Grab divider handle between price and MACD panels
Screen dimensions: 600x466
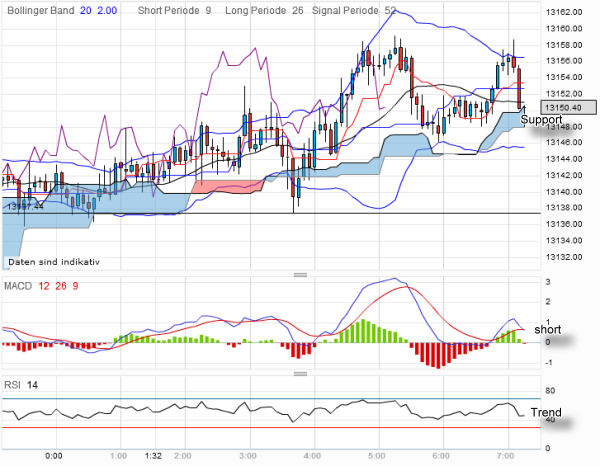(300, 274)
